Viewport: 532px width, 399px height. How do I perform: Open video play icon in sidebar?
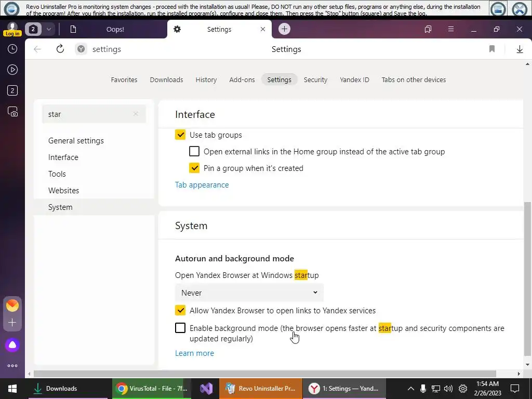12,70
